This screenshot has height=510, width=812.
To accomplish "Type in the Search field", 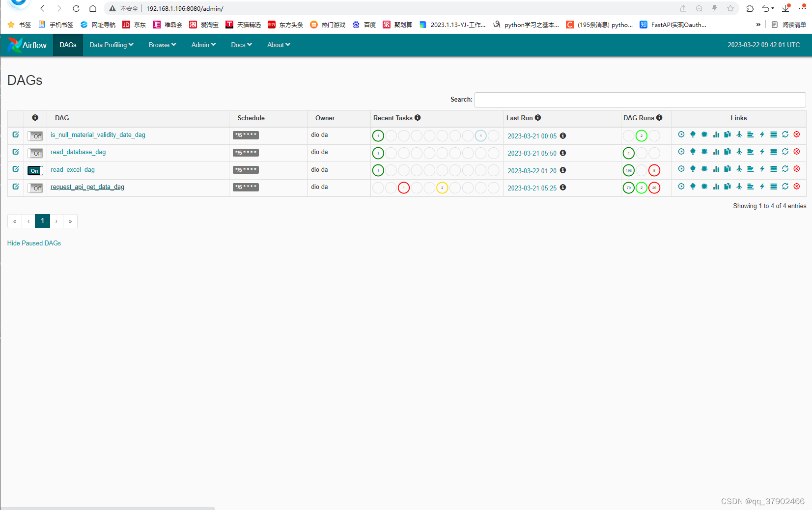I will click(x=640, y=100).
